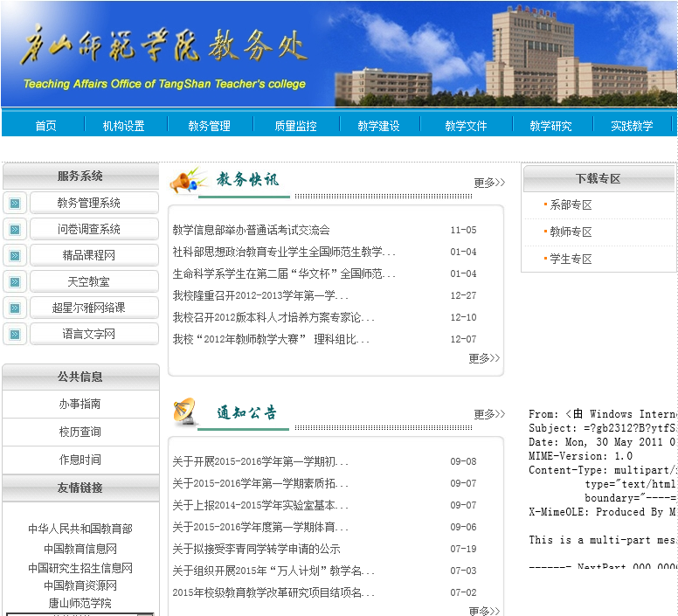
Task: Click the megaphone icon at 教务快讯
Action: point(188,180)
